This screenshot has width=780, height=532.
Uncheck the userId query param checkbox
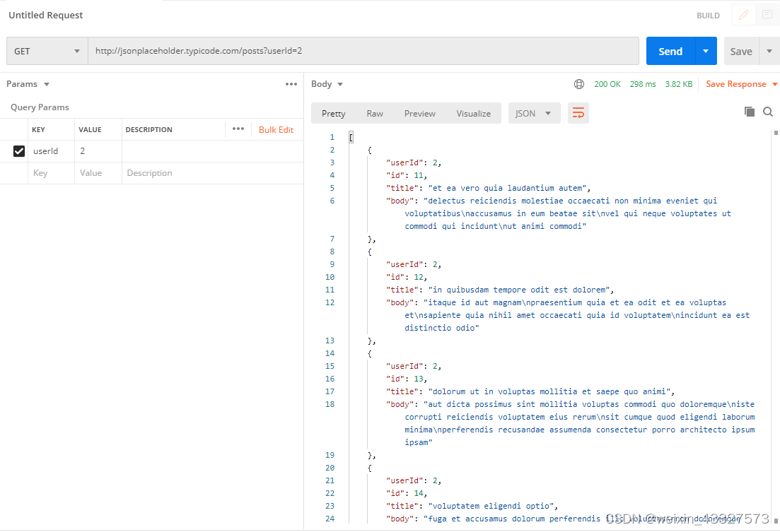19,151
